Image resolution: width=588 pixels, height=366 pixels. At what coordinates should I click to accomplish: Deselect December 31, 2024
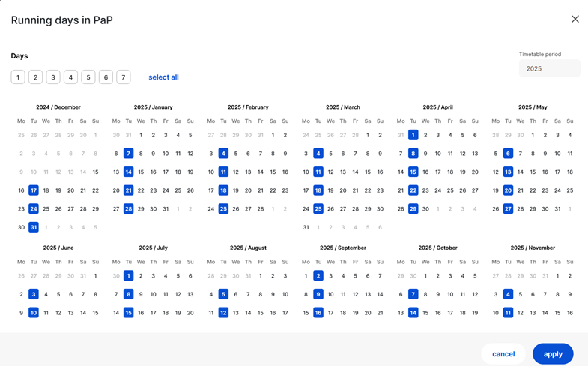[34, 227]
